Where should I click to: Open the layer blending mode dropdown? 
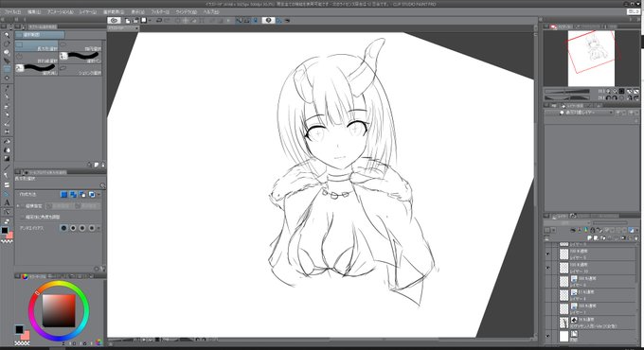pos(565,223)
